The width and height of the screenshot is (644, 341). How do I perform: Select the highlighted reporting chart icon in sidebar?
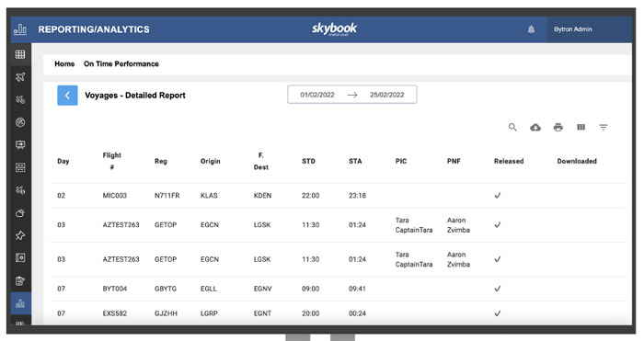click(20, 303)
